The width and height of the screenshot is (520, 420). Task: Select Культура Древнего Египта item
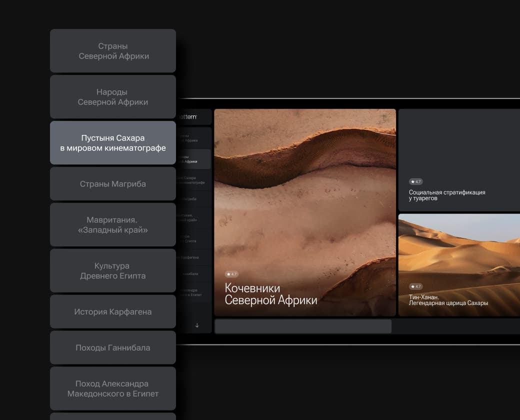(x=113, y=271)
